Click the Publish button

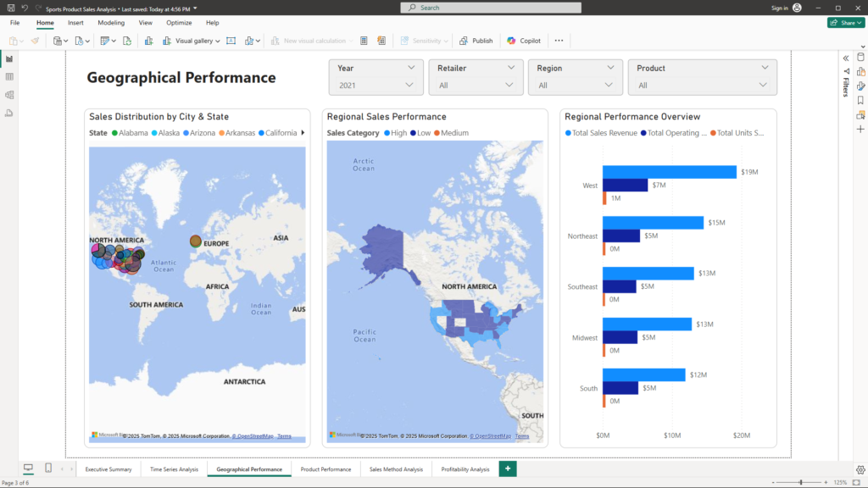(476, 41)
